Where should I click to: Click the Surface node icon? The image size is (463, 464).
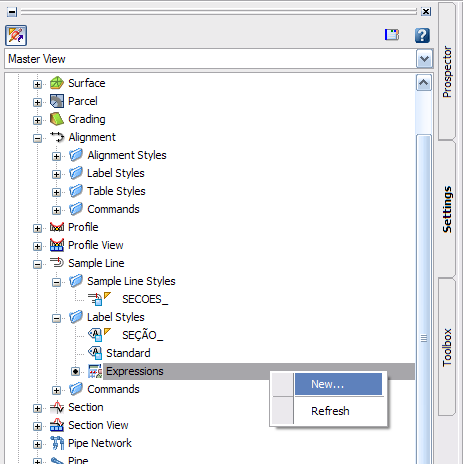tap(57, 83)
